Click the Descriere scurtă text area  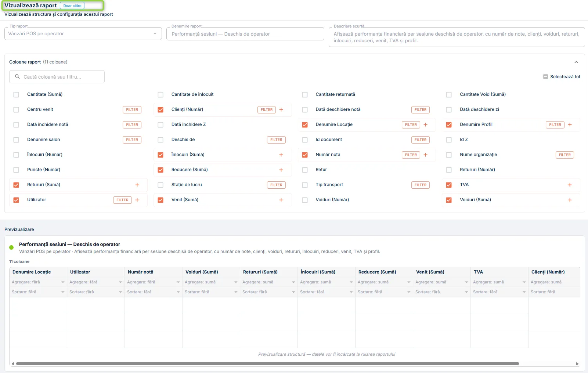coord(457,37)
